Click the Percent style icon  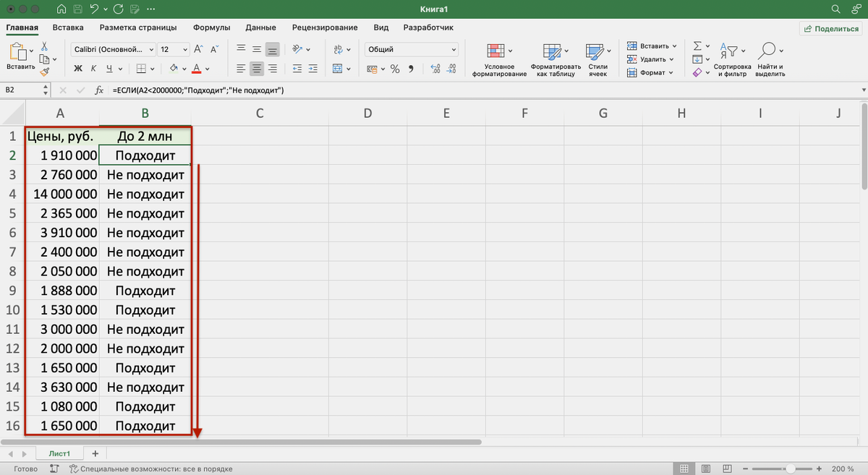(395, 69)
